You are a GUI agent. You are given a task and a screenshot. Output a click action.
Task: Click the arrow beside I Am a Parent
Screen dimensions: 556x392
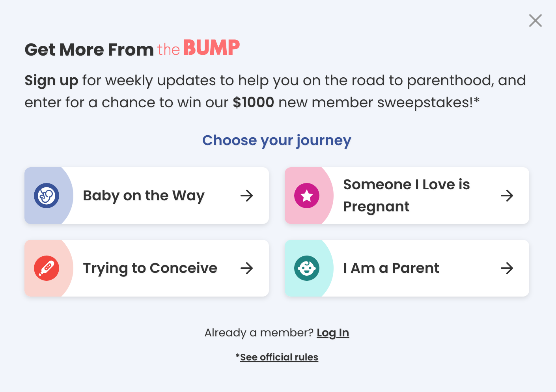(x=507, y=268)
